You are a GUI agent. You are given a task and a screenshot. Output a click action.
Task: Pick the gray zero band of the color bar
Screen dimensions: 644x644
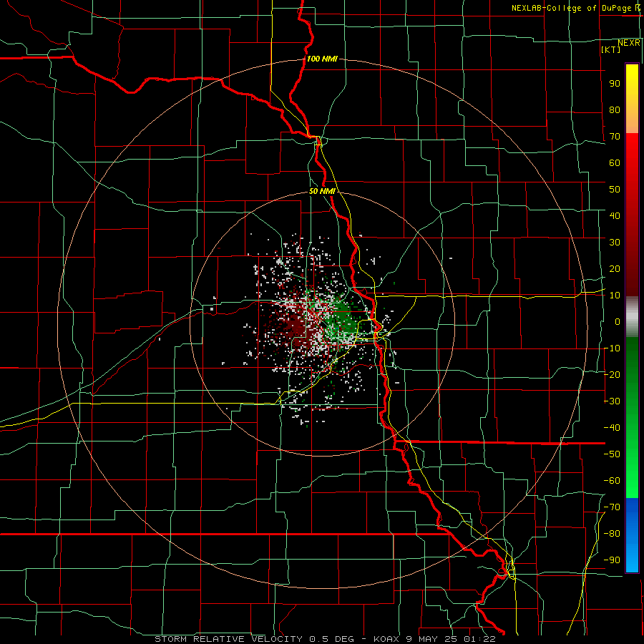(632, 317)
